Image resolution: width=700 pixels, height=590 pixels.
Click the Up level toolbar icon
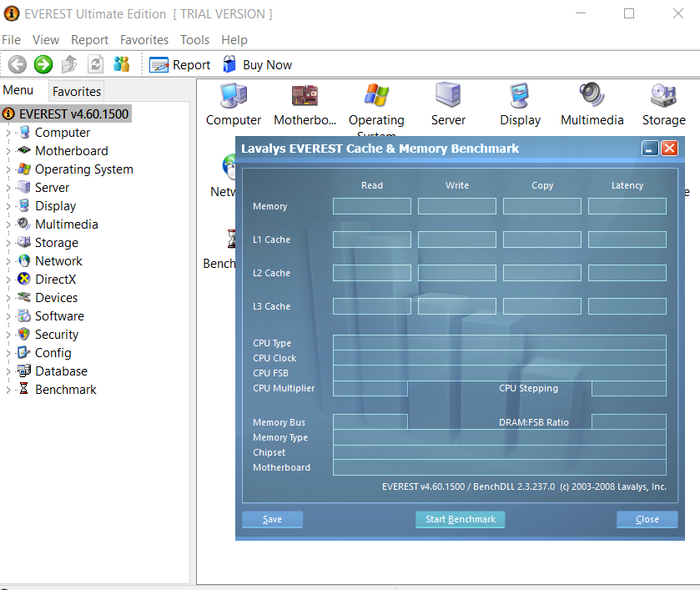(x=69, y=64)
